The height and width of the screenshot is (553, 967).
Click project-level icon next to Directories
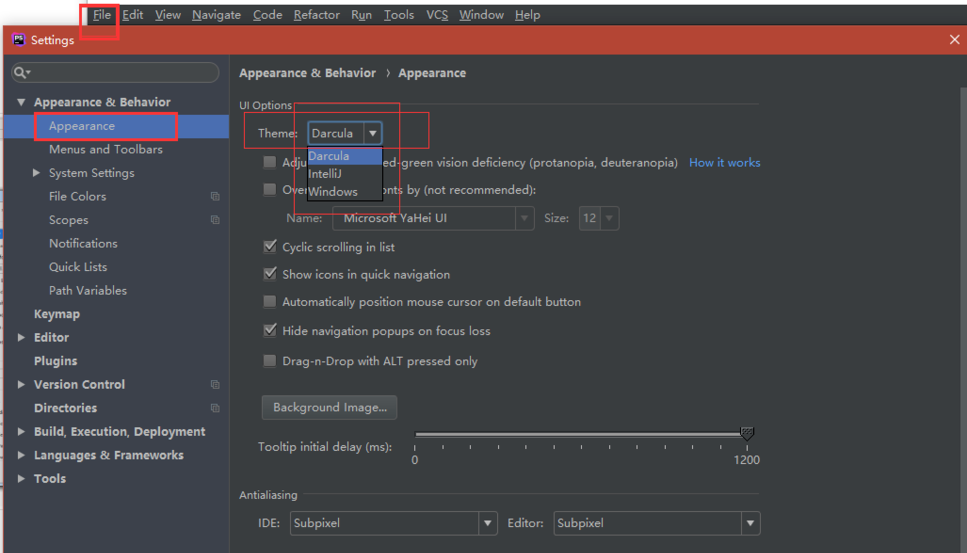[215, 408]
